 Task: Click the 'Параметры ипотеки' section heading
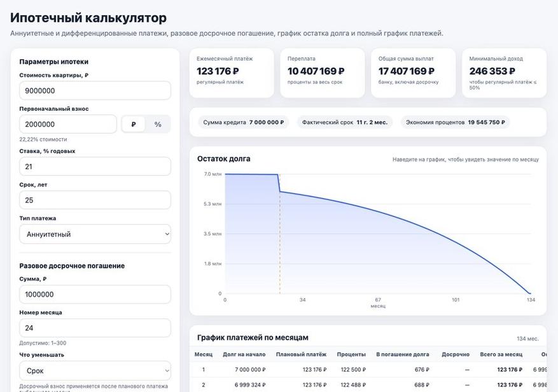pos(53,62)
